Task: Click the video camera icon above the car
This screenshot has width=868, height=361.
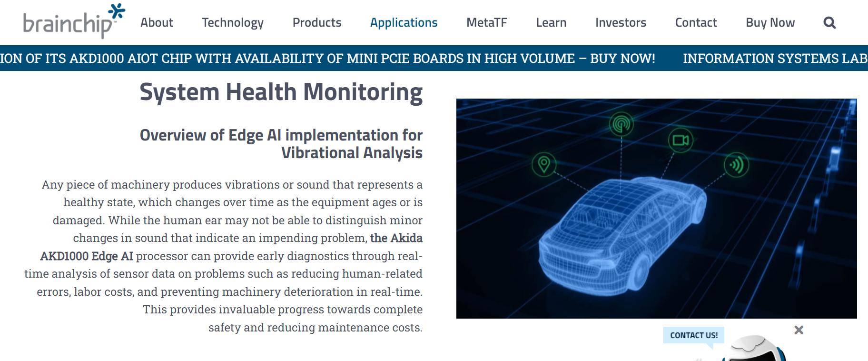Action: click(681, 140)
